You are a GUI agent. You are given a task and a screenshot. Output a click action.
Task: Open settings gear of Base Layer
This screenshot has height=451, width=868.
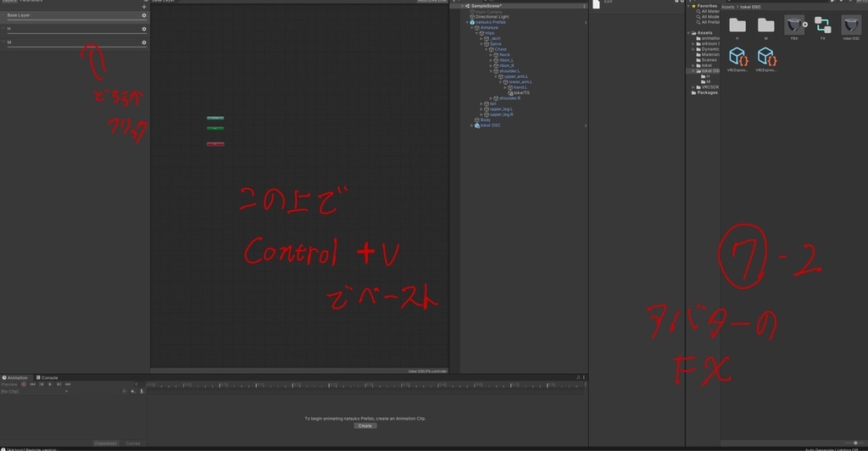point(144,15)
